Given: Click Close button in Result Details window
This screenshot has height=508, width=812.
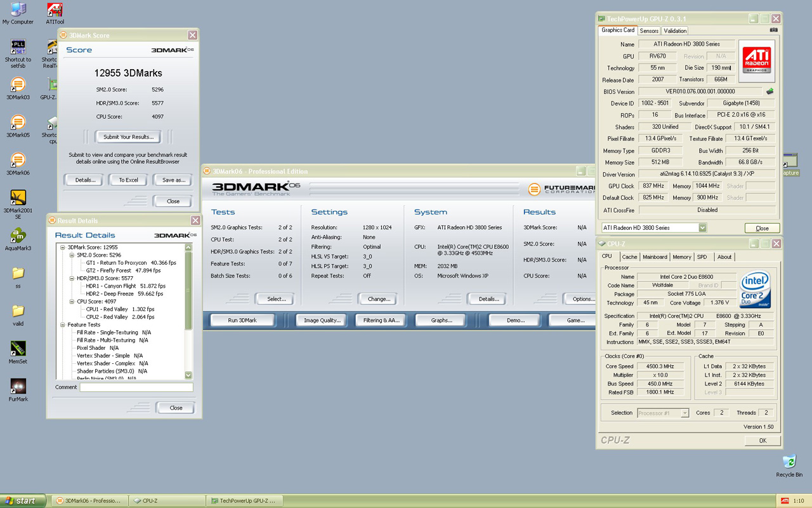Looking at the screenshot, I should (x=176, y=408).
